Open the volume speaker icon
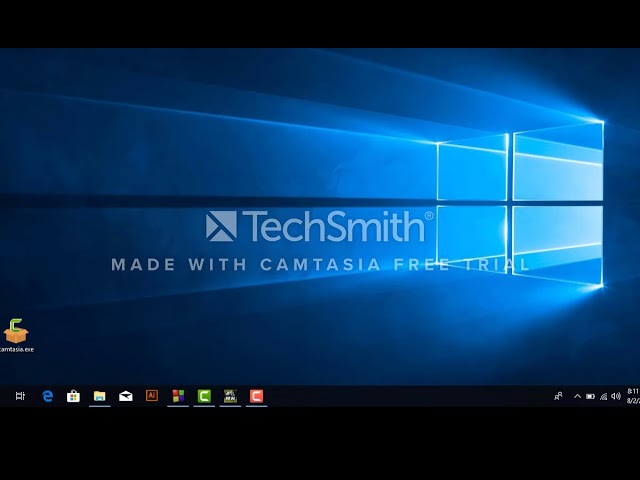640x480 pixels. 616,396
